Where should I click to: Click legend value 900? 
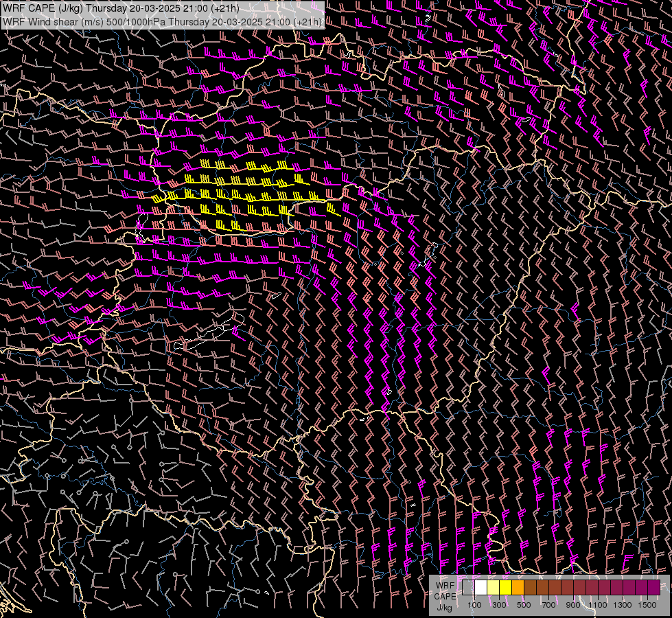click(573, 605)
